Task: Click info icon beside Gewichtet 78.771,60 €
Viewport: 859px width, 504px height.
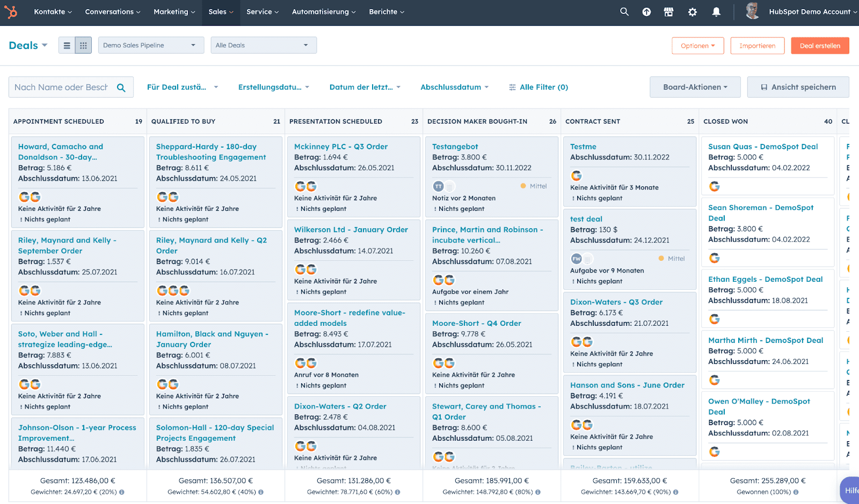Action: tap(398, 492)
